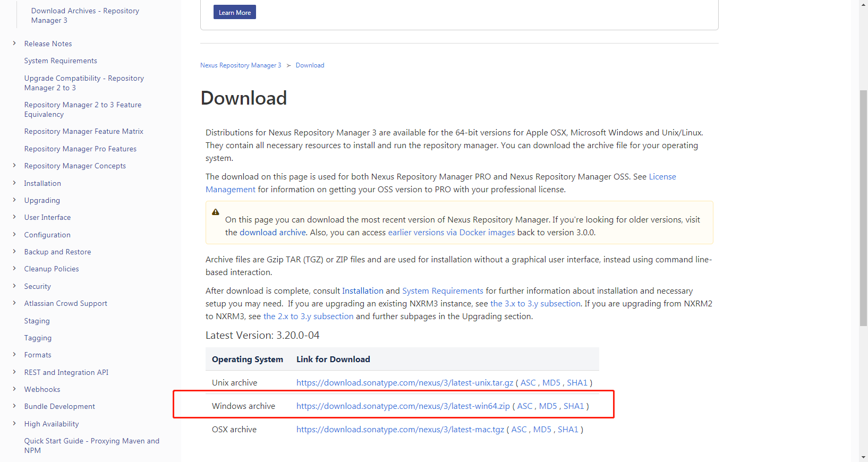868x462 pixels.
Task: Open Repository Manager 2 to 3 Feature Equivalency
Action: (x=83, y=109)
